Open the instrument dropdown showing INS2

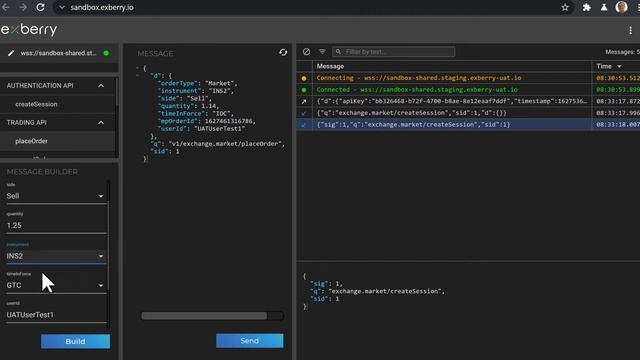click(x=56, y=256)
